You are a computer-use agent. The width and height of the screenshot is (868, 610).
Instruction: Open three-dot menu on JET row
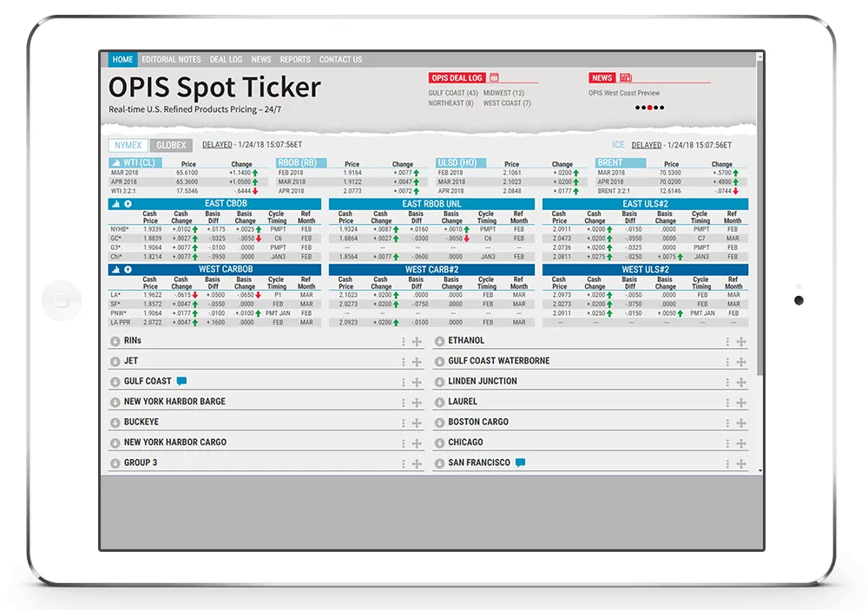403,362
